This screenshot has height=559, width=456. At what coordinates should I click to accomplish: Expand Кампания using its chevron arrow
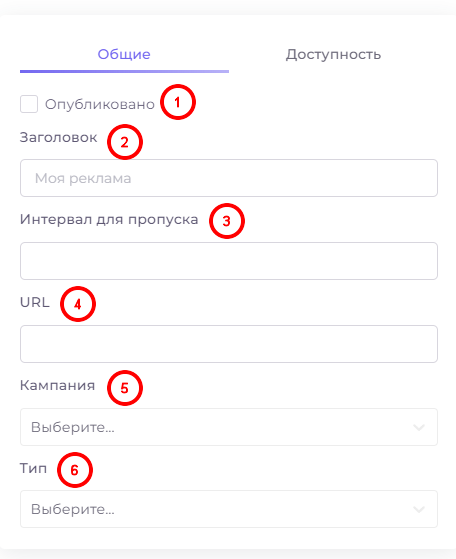[419, 427]
